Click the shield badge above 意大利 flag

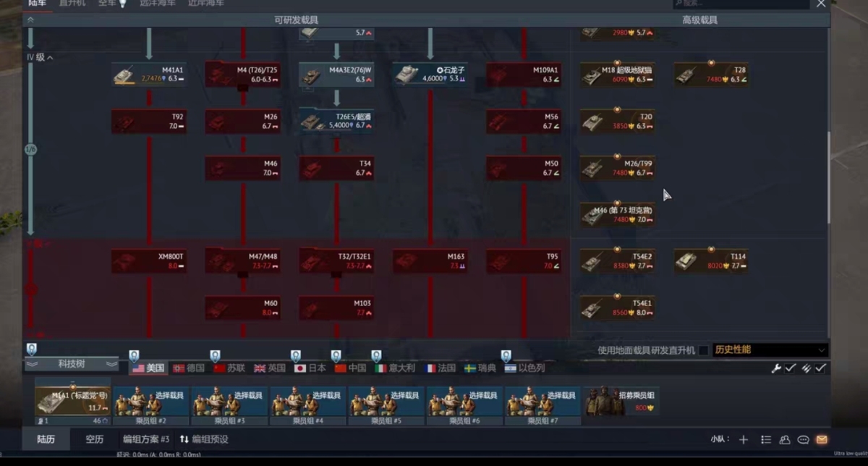pyautogui.click(x=376, y=355)
